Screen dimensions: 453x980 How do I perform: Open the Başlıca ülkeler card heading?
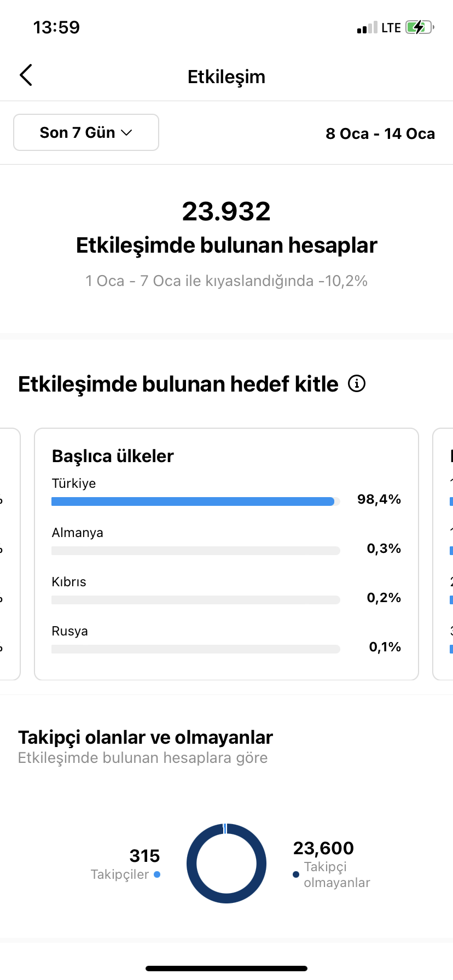point(113,456)
